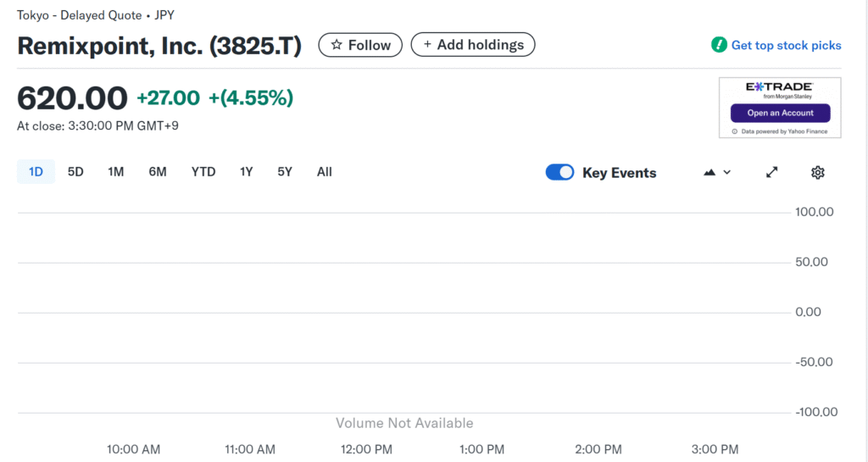Click the mountain chart type icon
Viewport: 868px width, 462px height.
709,172
